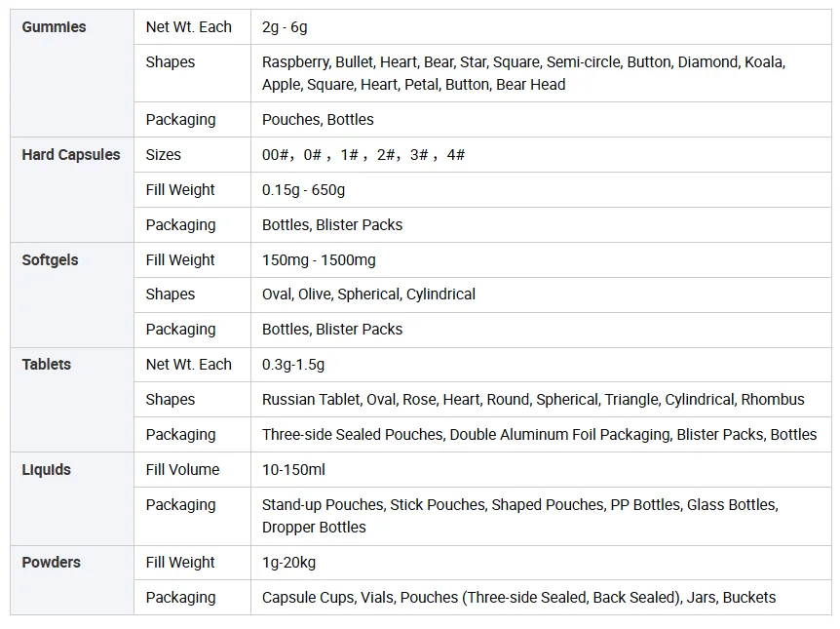Select the Hard Capsules row header
The height and width of the screenshot is (629, 840).
coord(72,190)
